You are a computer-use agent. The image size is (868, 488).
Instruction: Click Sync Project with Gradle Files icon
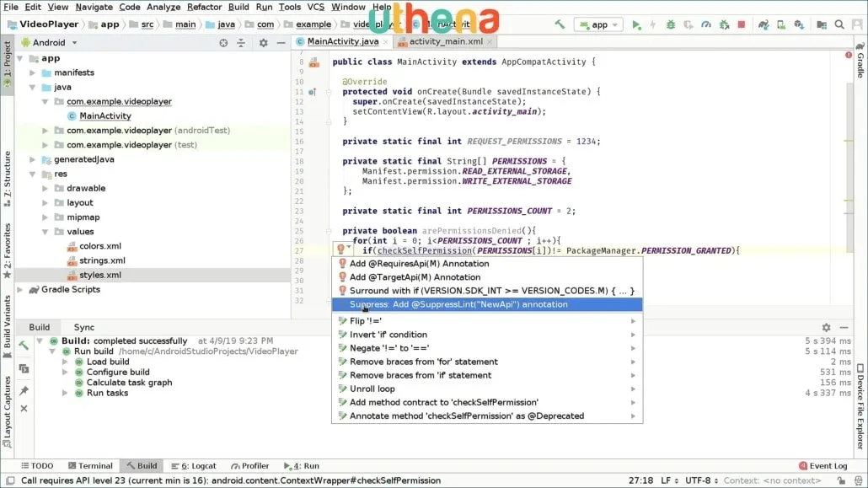[x=764, y=25]
